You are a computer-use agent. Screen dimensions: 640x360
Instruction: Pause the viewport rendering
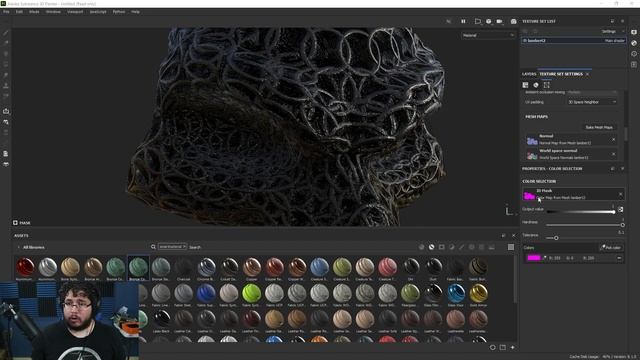pos(463,21)
